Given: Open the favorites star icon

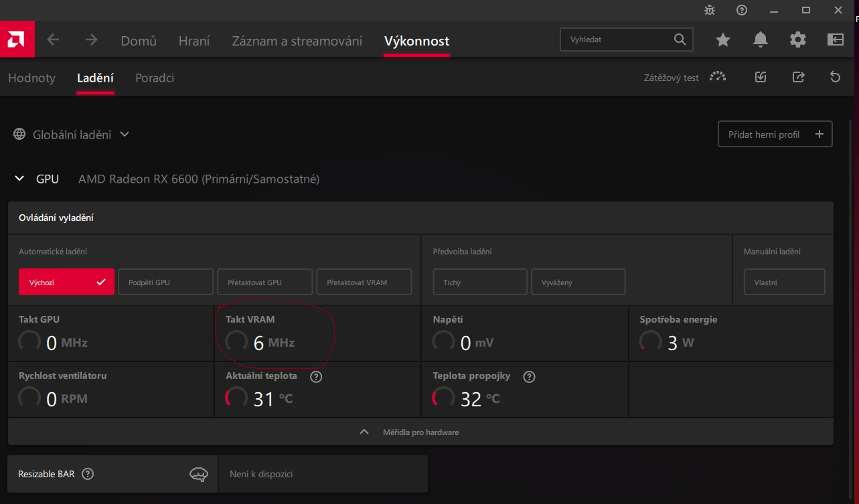Looking at the screenshot, I should 723,40.
